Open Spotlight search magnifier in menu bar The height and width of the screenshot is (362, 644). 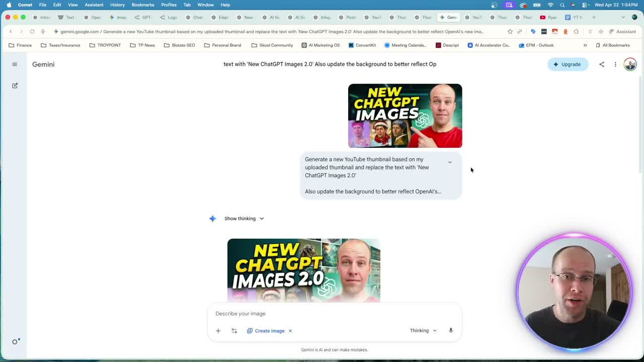(x=562, y=5)
